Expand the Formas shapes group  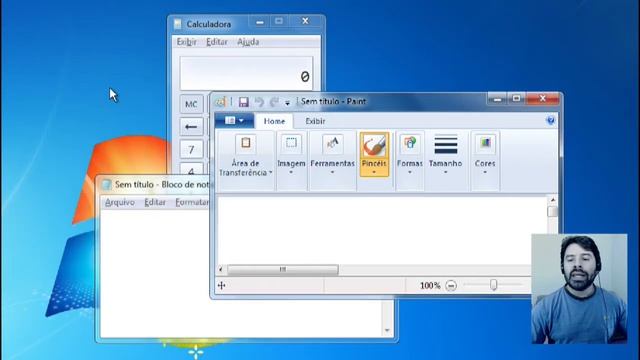point(409,160)
